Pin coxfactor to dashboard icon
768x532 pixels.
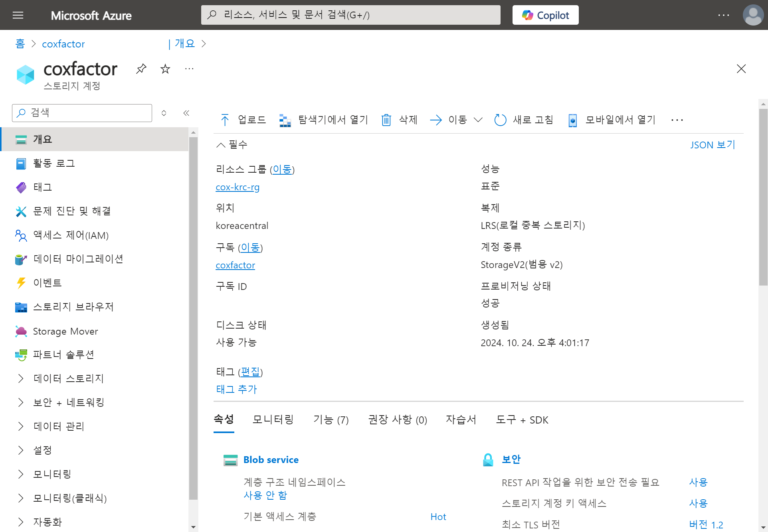(x=141, y=69)
